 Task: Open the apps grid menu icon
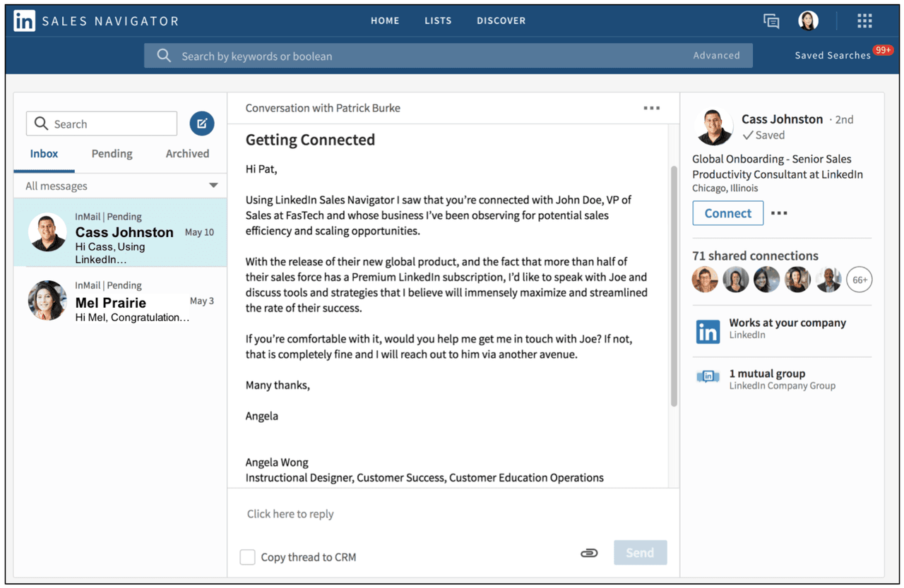[864, 21]
